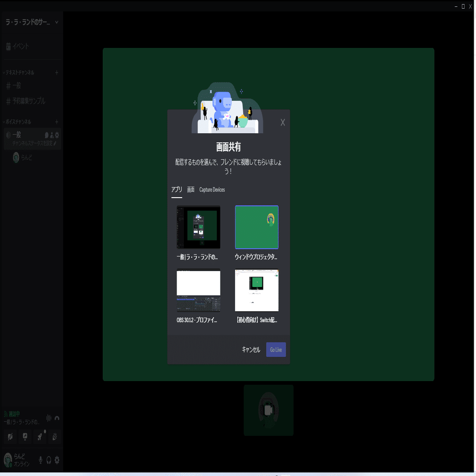Toggle noise suppression waveform icon
This screenshot has width=476, height=476.
click(48, 418)
